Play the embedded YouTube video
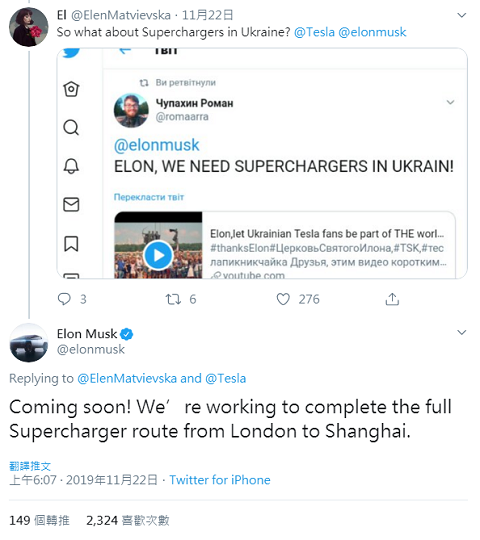Viewport: 480px width, 540px height. click(158, 255)
